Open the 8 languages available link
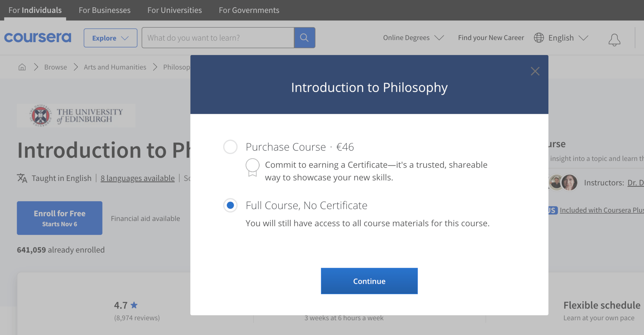Viewport: 644px width, 335px height. [137, 178]
